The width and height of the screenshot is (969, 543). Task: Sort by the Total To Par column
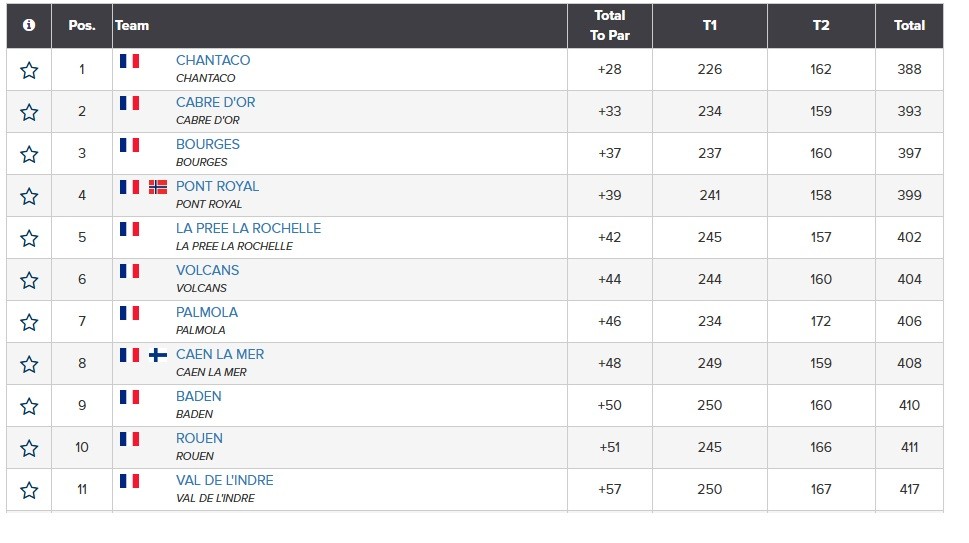click(x=609, y=25)
